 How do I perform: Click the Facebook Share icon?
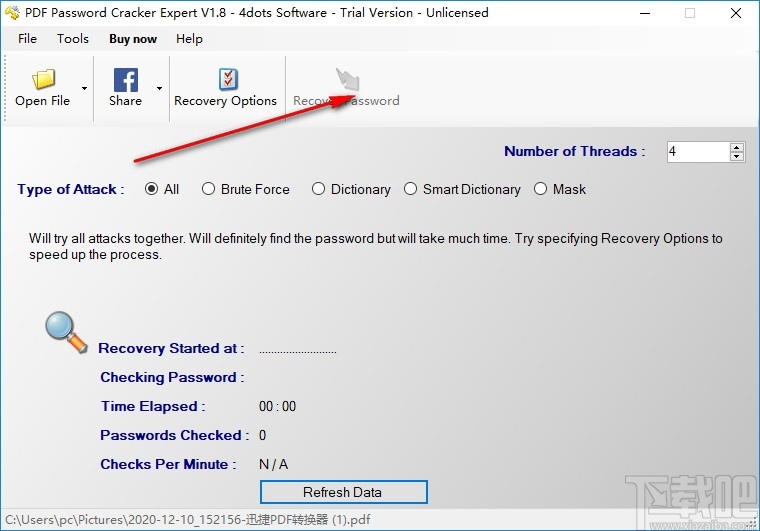(126, 79)
